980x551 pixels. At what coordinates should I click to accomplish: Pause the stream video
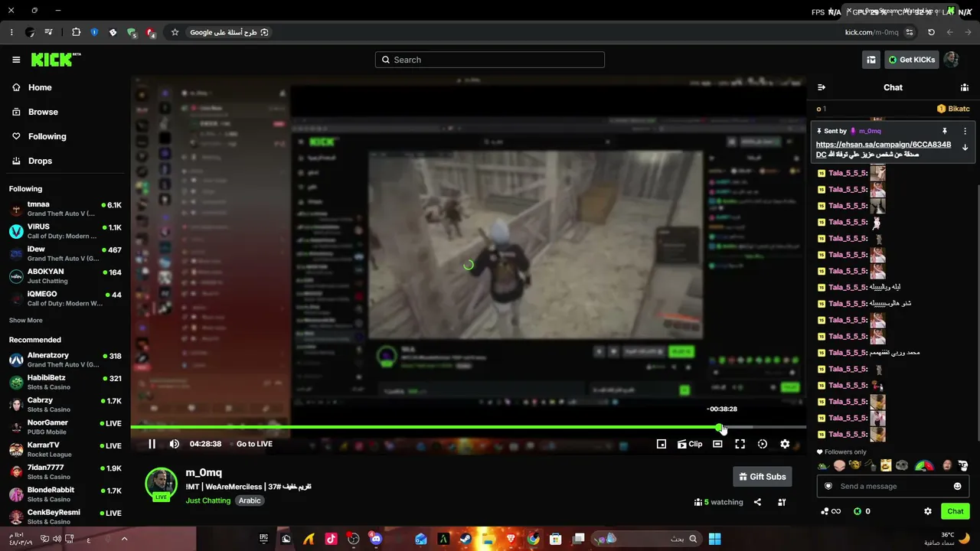point(152,444)
